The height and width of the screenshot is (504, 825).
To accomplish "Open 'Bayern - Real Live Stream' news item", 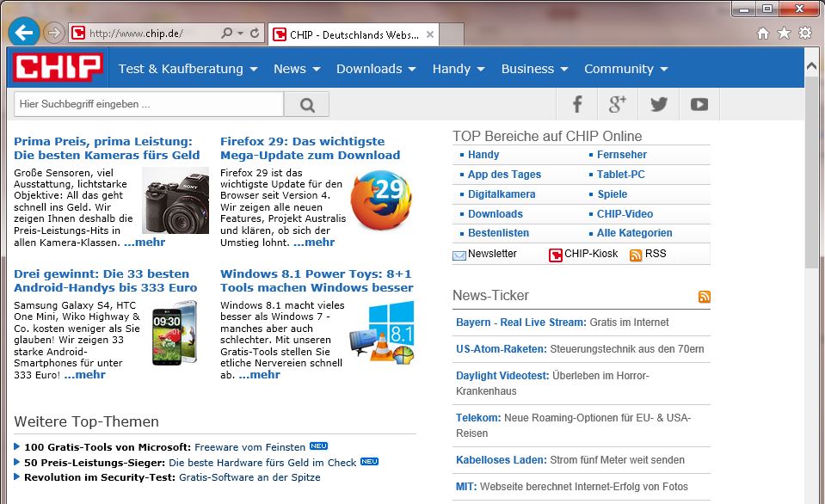I will [562, 323].
